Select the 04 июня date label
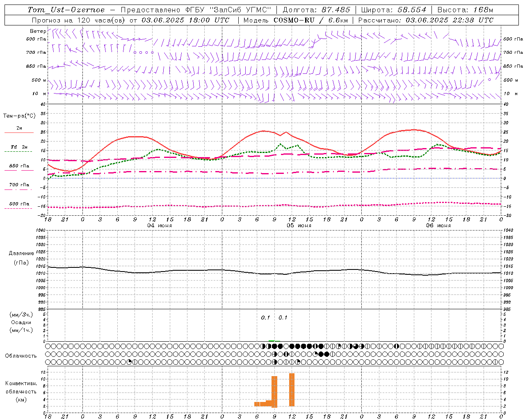Screen dimensions: 525x420 [x=160, y=226]
